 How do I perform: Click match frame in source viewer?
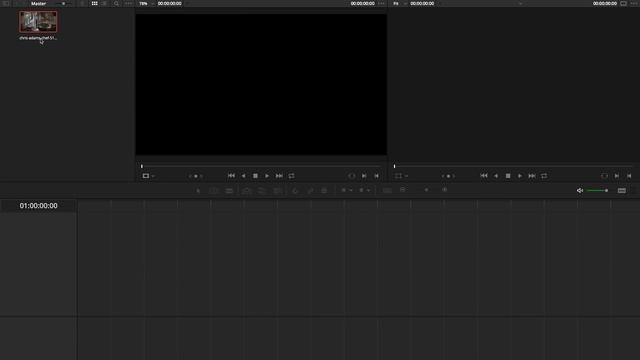coord(352,176)
